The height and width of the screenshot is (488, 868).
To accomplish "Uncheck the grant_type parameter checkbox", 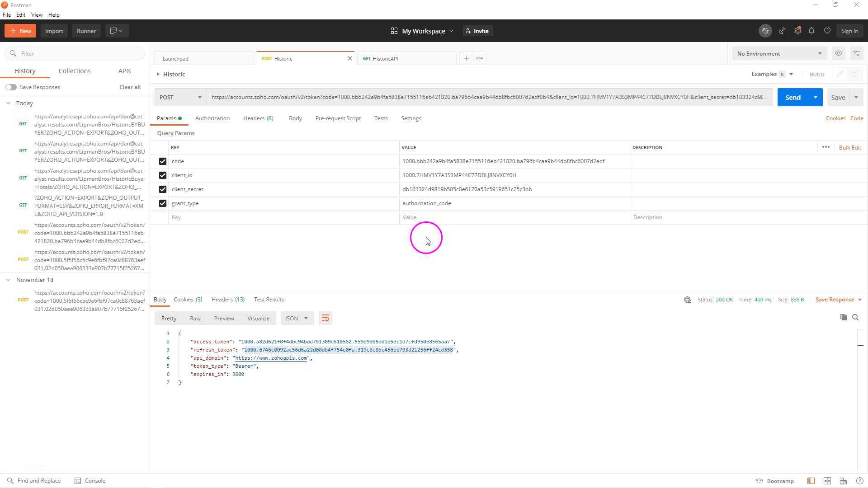I will click(x=163, y=203).
